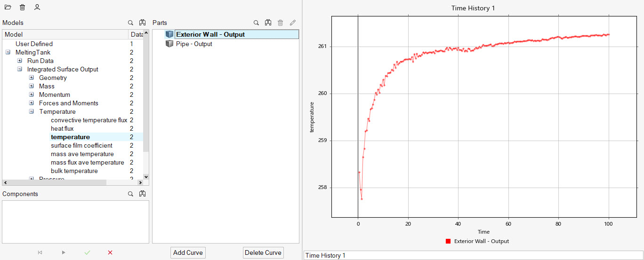Click the red X cancel icon
Viewport: 644px width, 260px height.
coord(110,252)
